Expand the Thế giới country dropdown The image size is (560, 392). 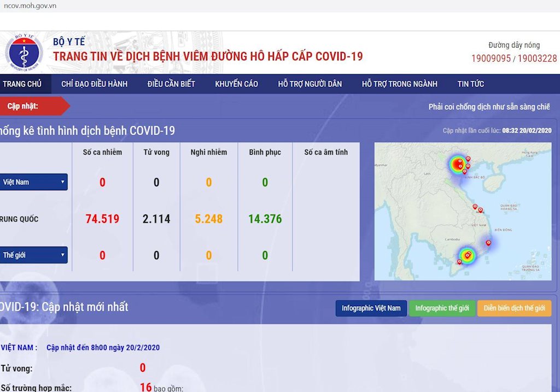click(33, 255)
